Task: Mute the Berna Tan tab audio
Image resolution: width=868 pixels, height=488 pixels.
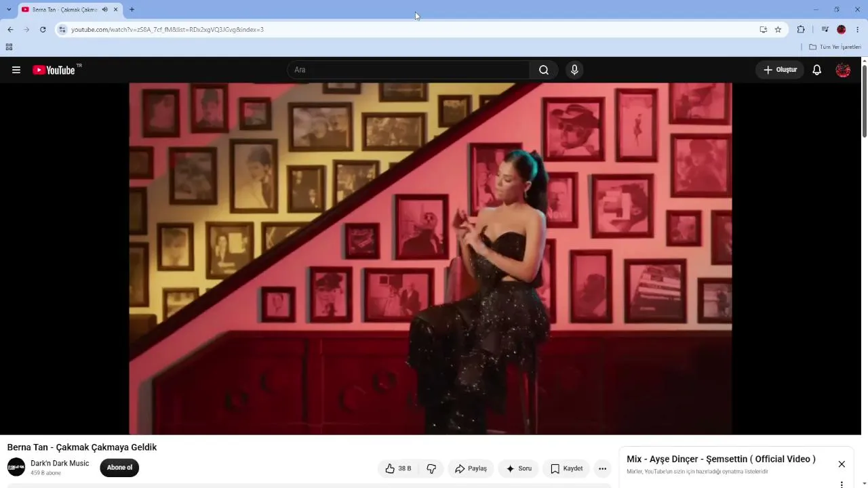Action: tap(105, 9)
